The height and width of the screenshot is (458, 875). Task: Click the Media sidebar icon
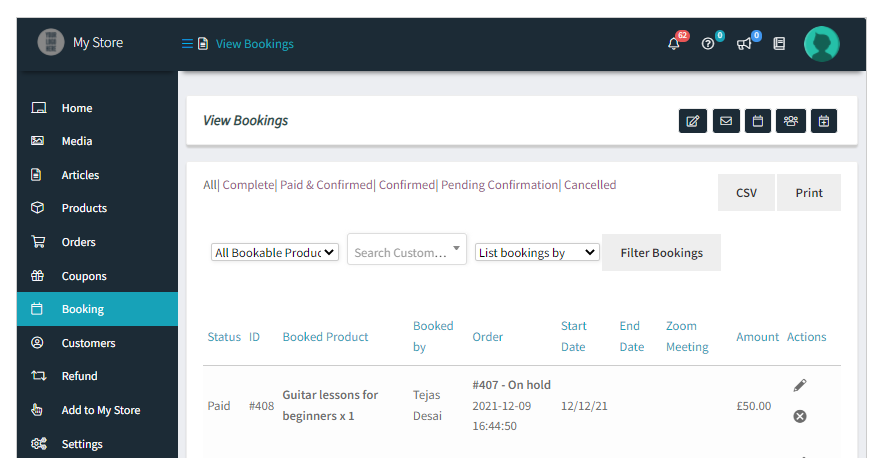pos(37,141)
